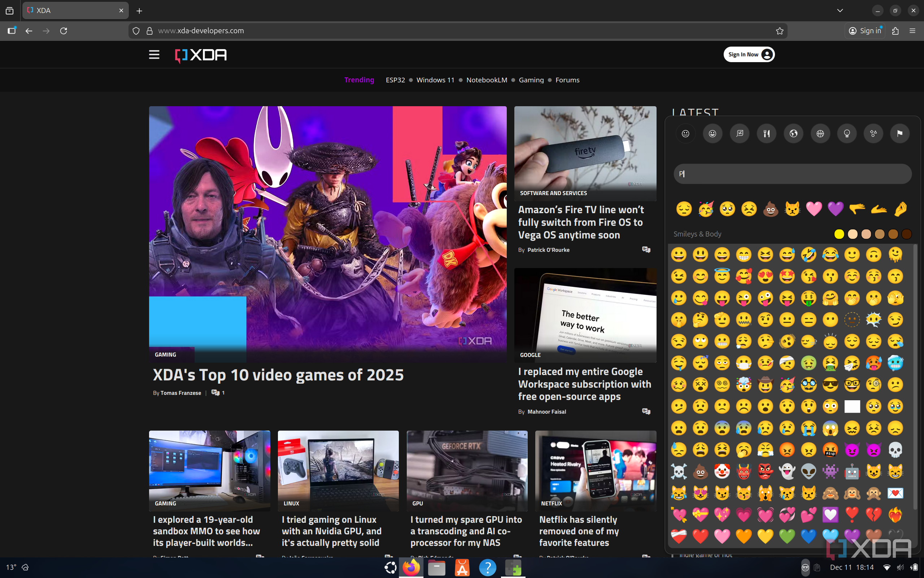This screenshot has height=578, width=924.
Task: Choose the yellow default skin tone
Action: pyautogui.click(x=839, y=234)
